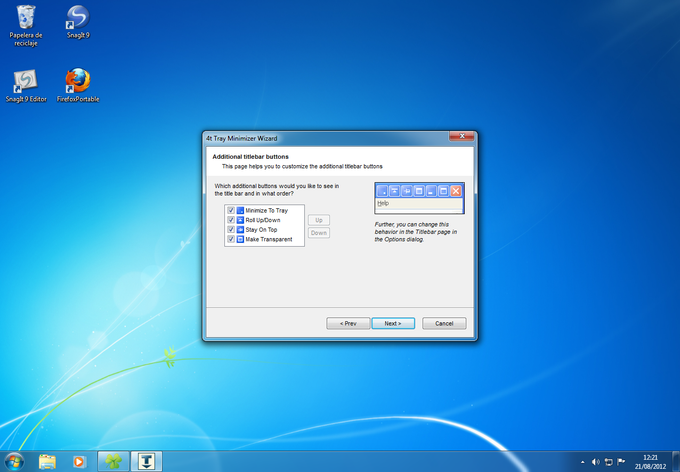Open the SnagIt 9 desktop shortcut

click(x=78, y=23)
